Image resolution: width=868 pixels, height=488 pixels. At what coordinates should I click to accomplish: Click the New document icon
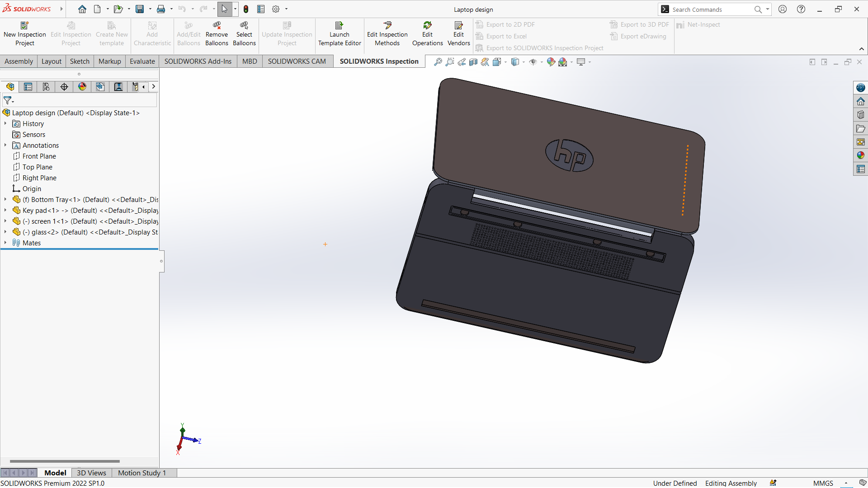(x=97, y=9)
